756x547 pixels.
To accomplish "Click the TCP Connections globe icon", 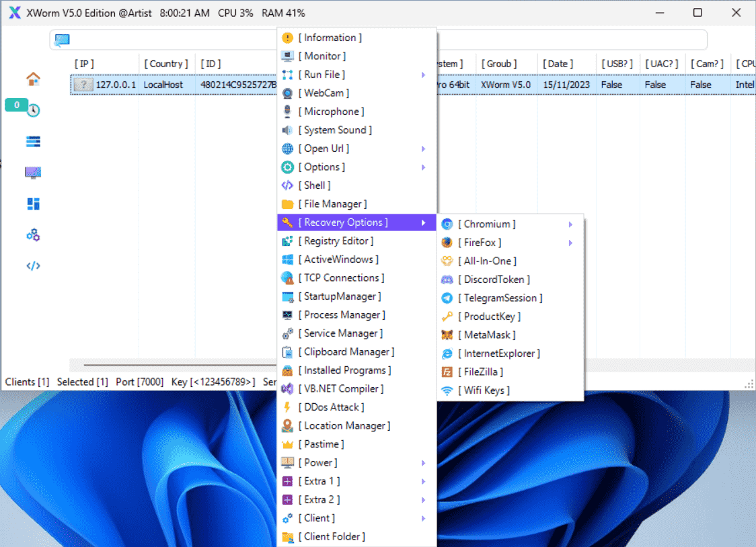I will coord(287,278).
